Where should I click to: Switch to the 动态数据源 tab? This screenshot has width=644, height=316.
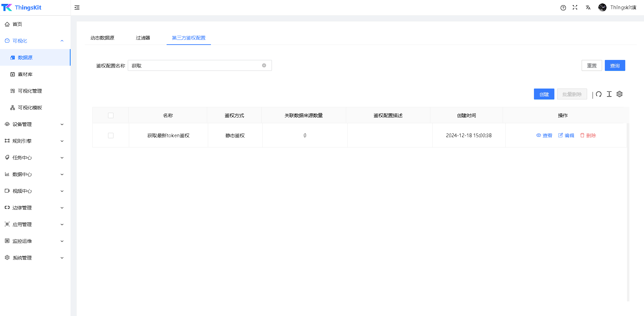102,38
